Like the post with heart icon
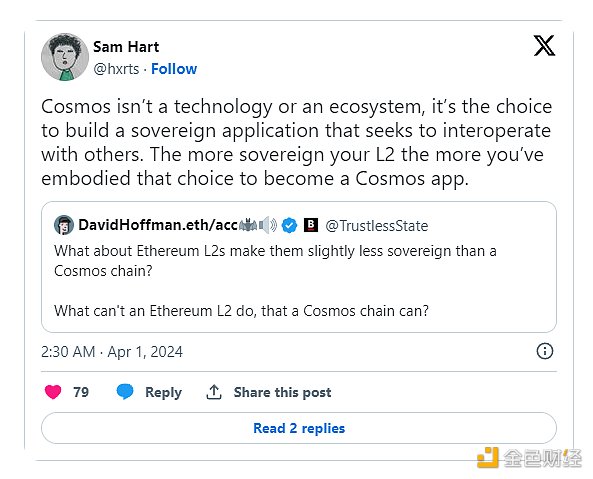 pos(53,392)
